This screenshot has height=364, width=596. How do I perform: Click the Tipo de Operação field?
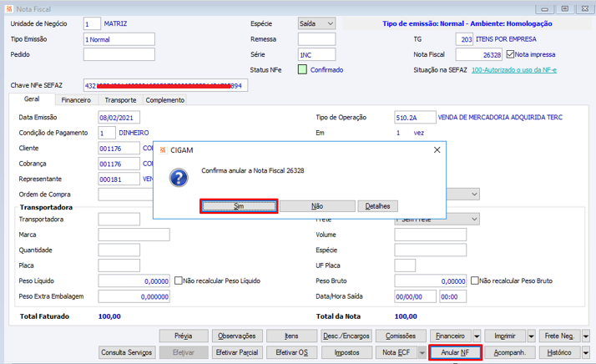coord(415,118)
